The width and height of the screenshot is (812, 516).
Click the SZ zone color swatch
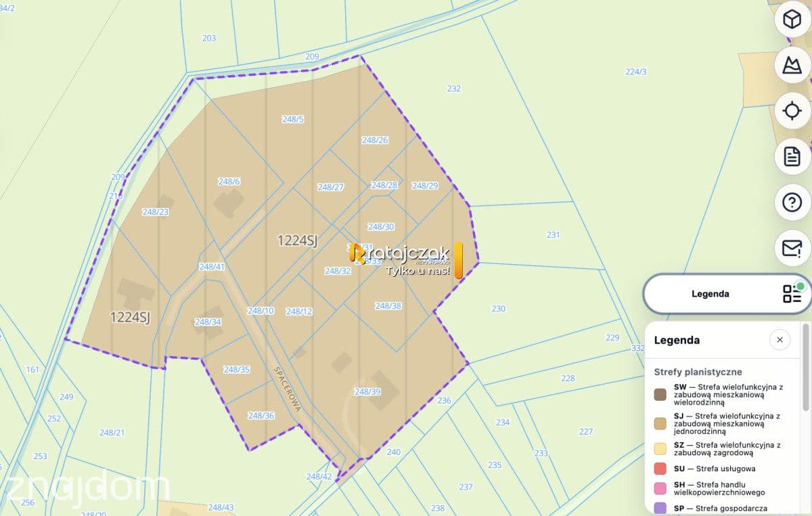click(660, 448)
